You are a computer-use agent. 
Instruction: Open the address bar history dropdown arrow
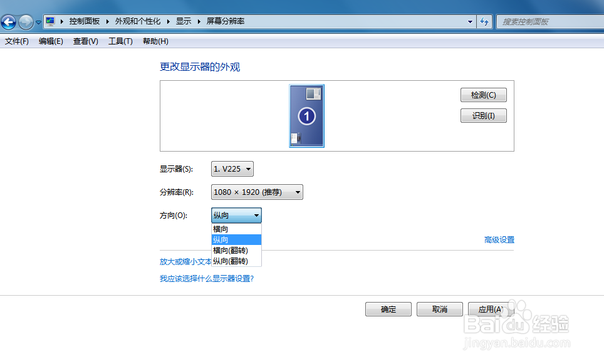coord(470,21)
